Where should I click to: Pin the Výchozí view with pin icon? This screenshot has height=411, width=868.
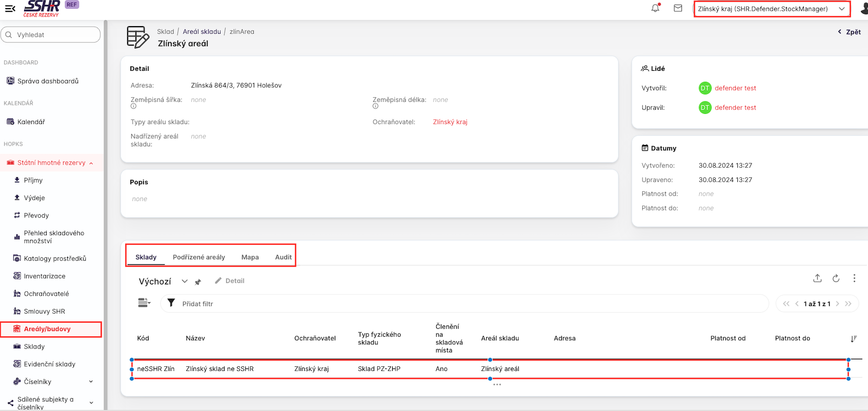(198, 282)
